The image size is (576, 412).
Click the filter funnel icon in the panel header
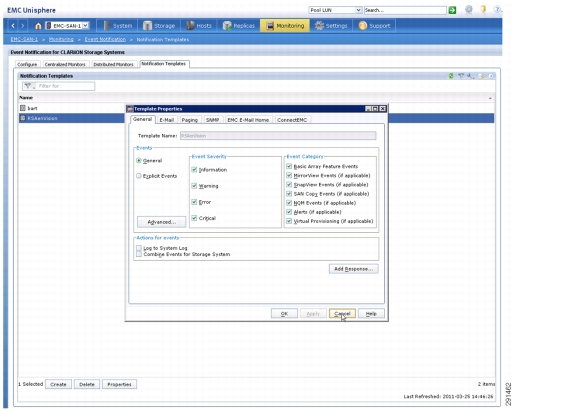click(x=461, y=76)
